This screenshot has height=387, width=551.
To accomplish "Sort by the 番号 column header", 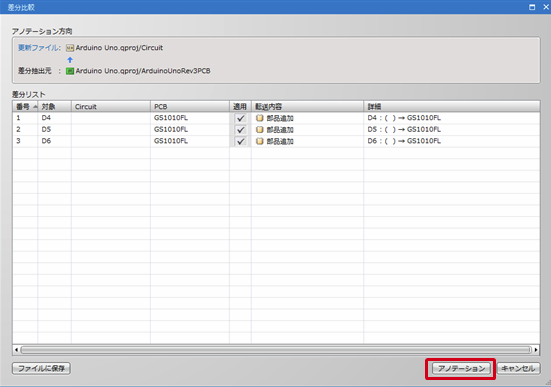I will [x=25, y=107].
